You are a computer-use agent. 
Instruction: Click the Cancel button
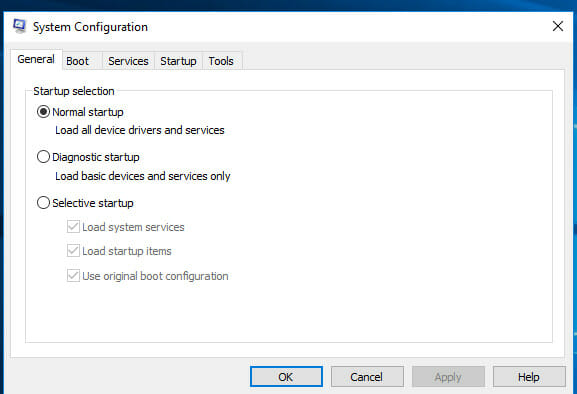367,377
